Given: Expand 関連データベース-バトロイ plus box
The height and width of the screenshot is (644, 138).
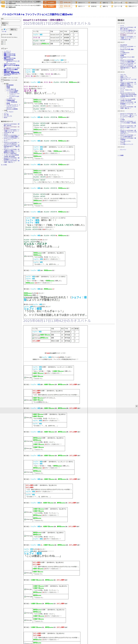Looking at the screenshot, I should [2, 78].
